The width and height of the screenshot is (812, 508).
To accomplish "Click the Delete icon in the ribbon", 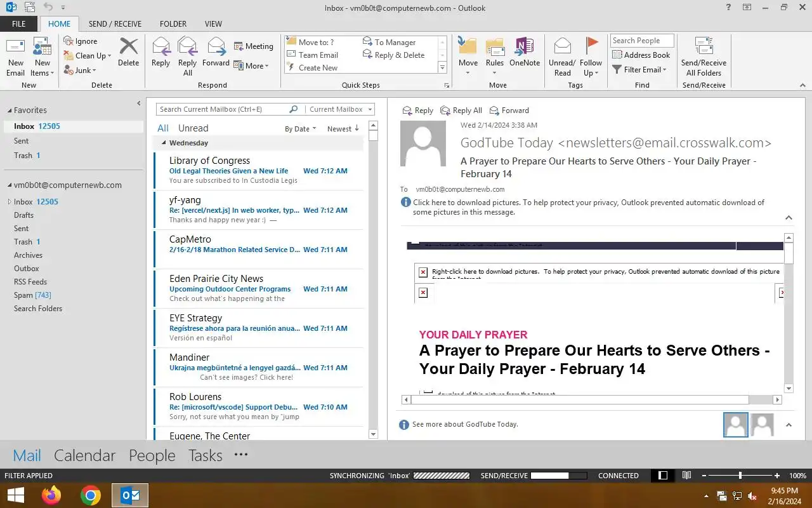I will coord(128,46).
